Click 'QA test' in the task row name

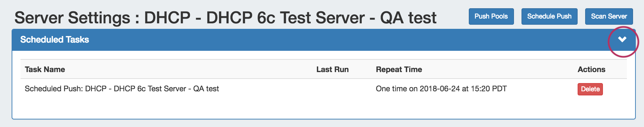coord(206,89)
